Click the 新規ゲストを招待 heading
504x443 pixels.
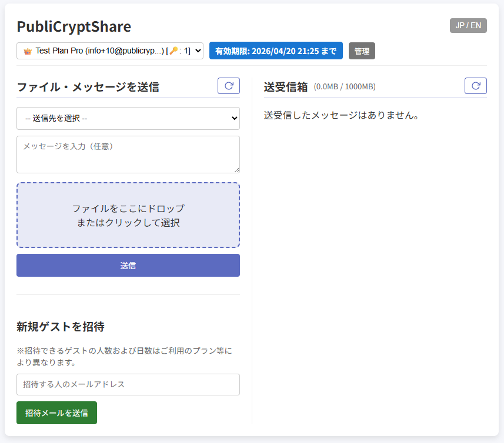(x=61, y=326)
